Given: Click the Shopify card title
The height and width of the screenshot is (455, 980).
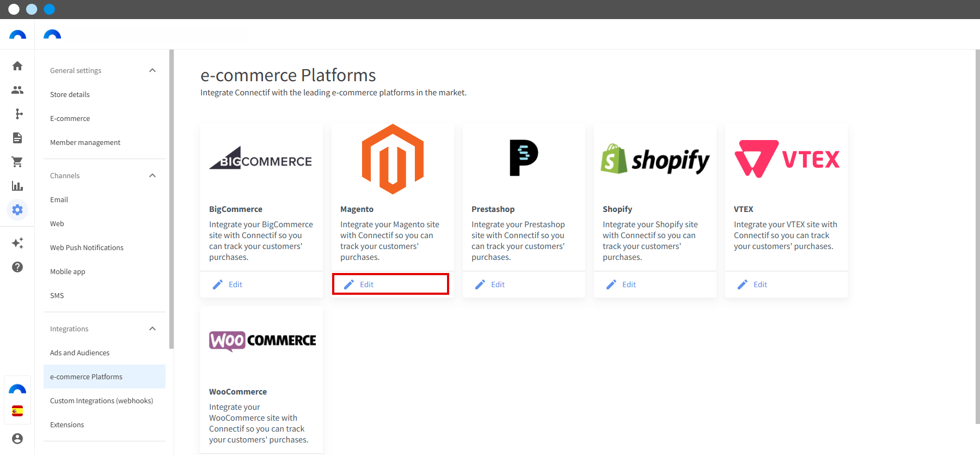Looking at the screenshot, I should [617, 209].
